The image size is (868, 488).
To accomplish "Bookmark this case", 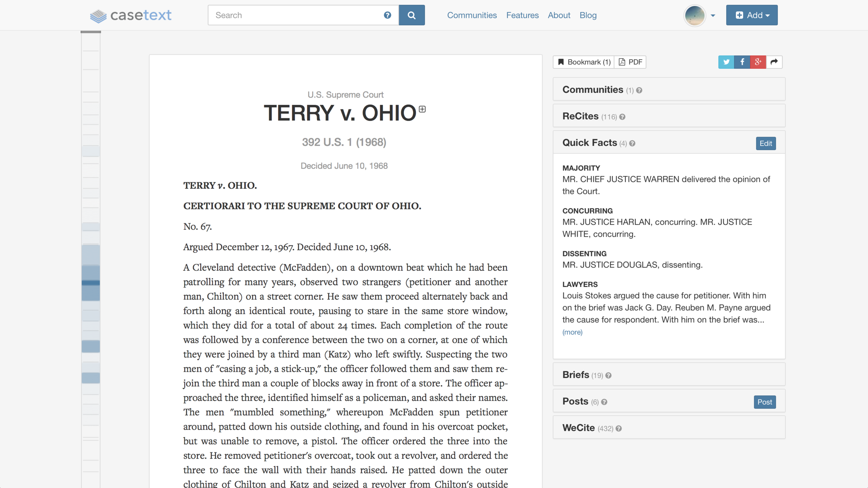I will tap(584, 62).
